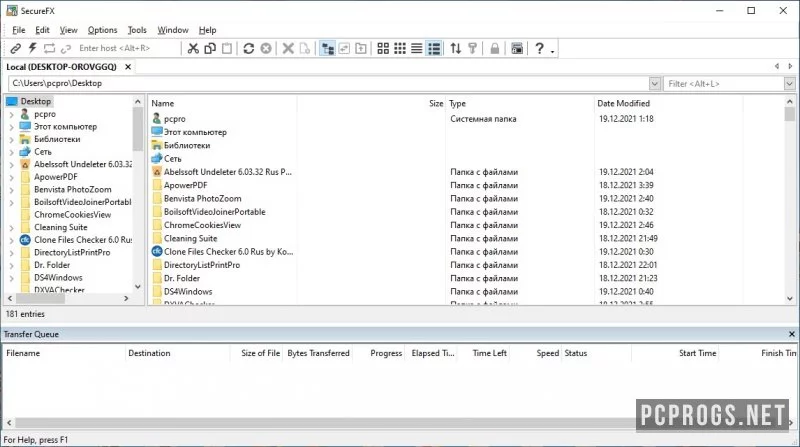Viewport: 800px width, 447px height.
Task: Open the Edit menu
Action: point(42,30)
